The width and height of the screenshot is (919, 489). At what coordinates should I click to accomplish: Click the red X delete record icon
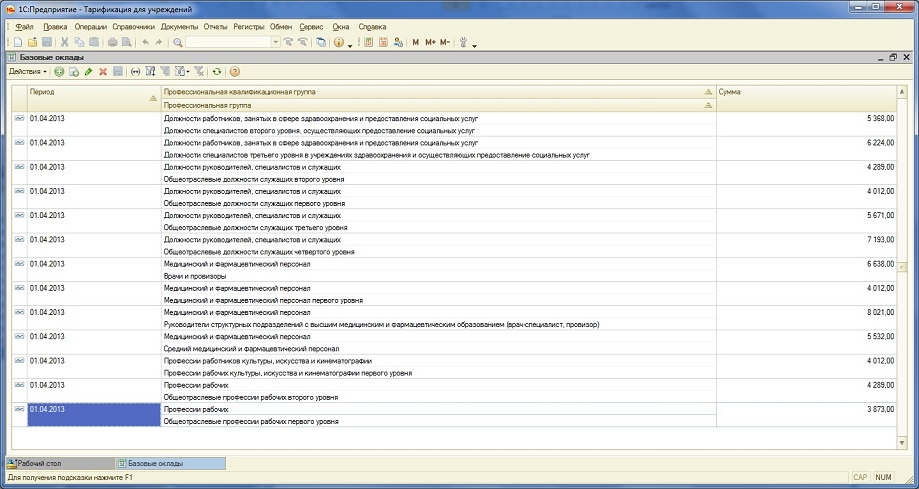[103, 72]
